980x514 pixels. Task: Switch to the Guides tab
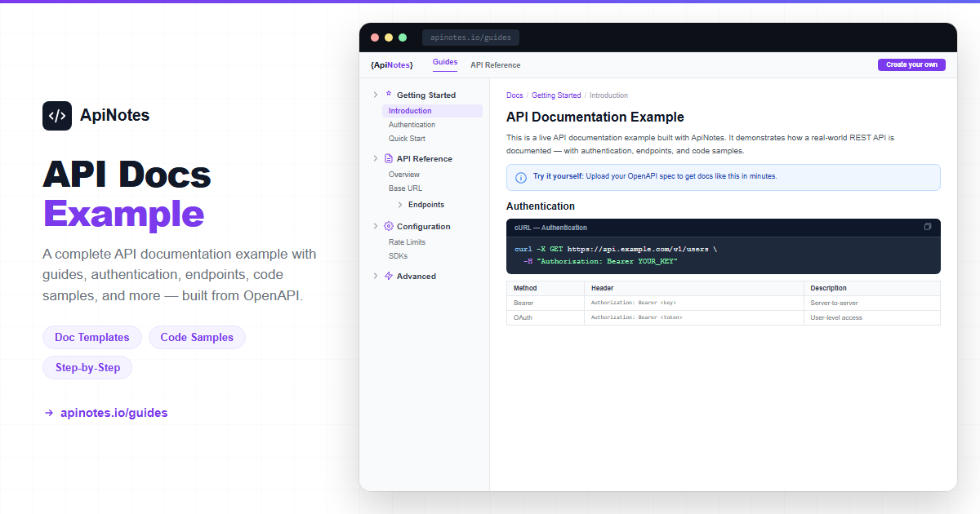click(x=445, y=63)
